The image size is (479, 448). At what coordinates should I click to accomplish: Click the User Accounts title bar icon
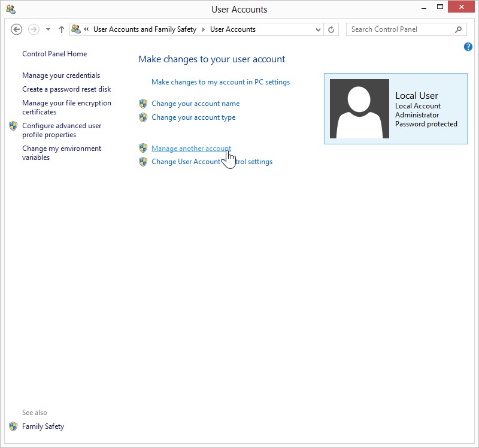coord(11,9)
